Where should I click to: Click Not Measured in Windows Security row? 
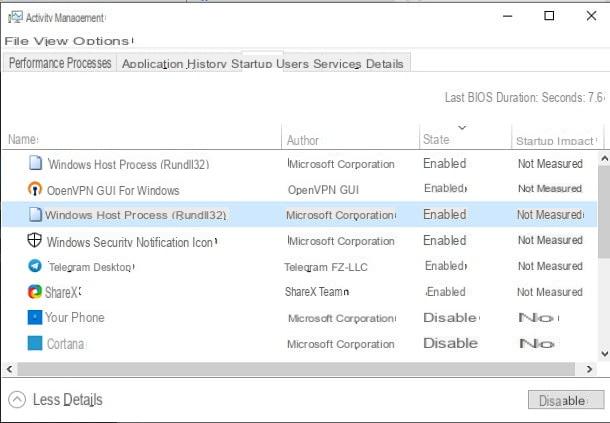550,240
